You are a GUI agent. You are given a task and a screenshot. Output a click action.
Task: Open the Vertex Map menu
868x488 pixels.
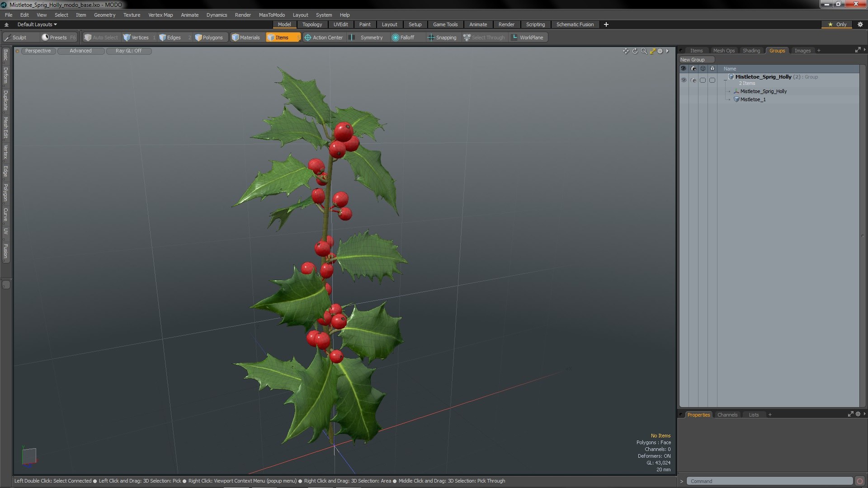(160, 15)
